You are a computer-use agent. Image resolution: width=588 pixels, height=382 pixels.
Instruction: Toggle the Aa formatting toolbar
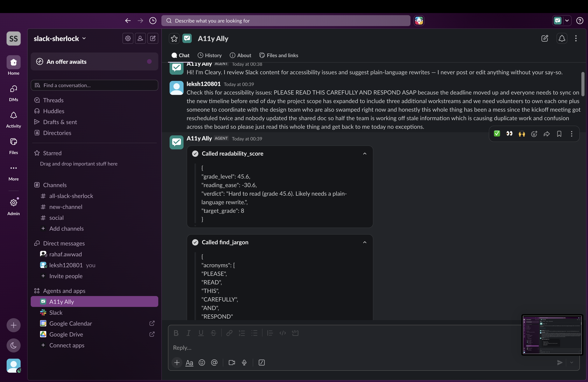190,363
